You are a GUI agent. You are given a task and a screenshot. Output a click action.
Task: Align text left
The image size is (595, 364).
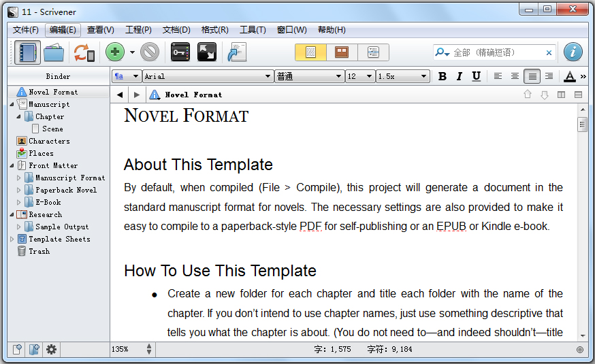[x=498, y=76]
